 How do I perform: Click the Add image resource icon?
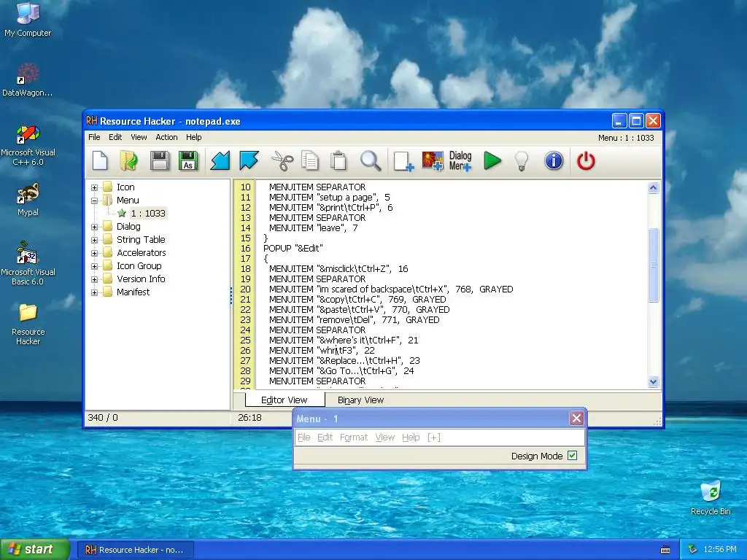pos(432,161)
